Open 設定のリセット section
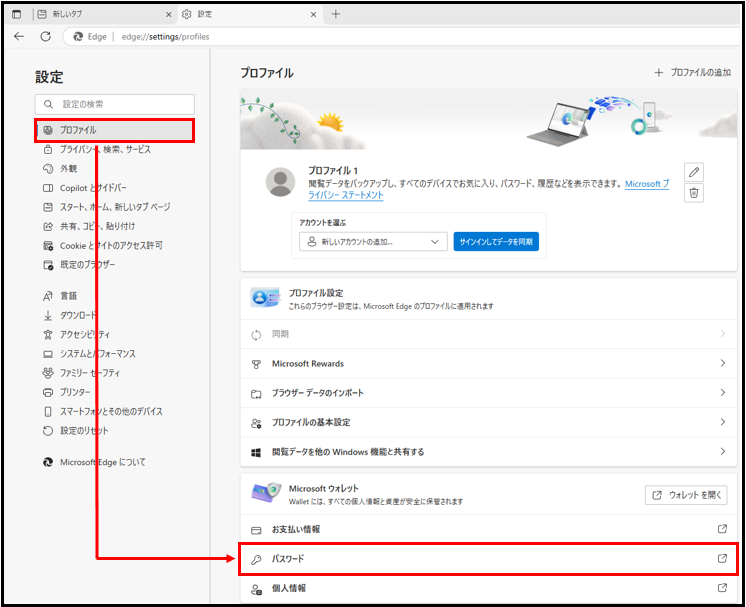Image resolution: width=746 pixels, height=607 pixels. coord(76,431)
